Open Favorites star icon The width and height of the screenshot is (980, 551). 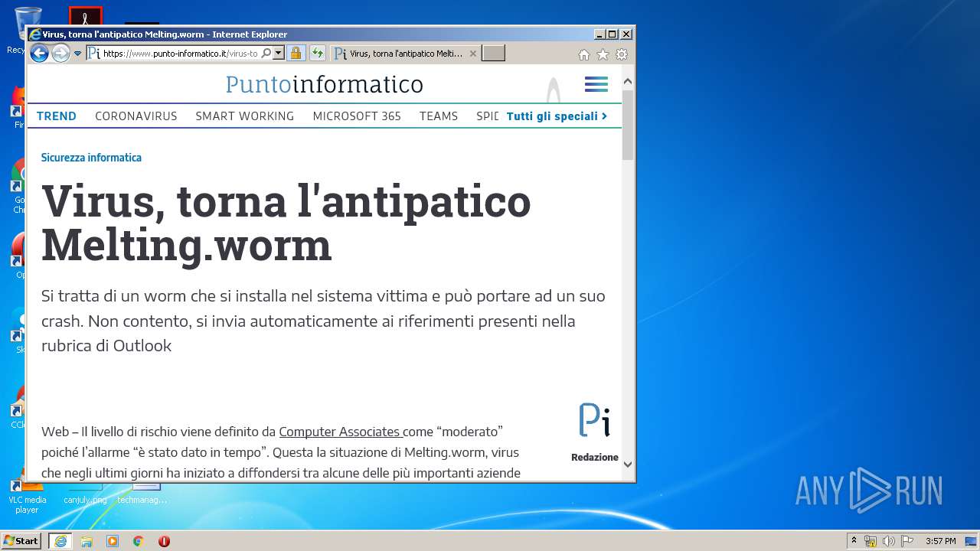point(603,54)
